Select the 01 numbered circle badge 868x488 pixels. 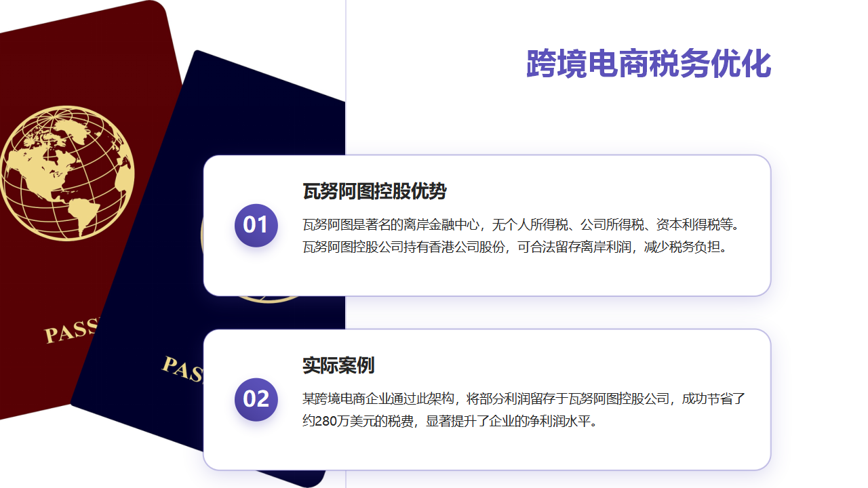click(256, 225)
